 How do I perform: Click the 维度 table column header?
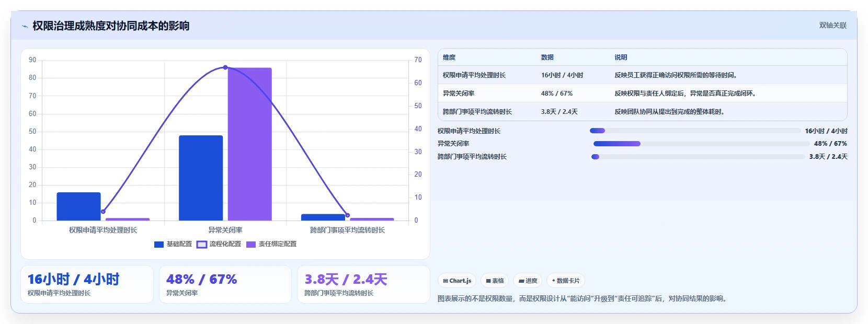[x=449, y=57]
